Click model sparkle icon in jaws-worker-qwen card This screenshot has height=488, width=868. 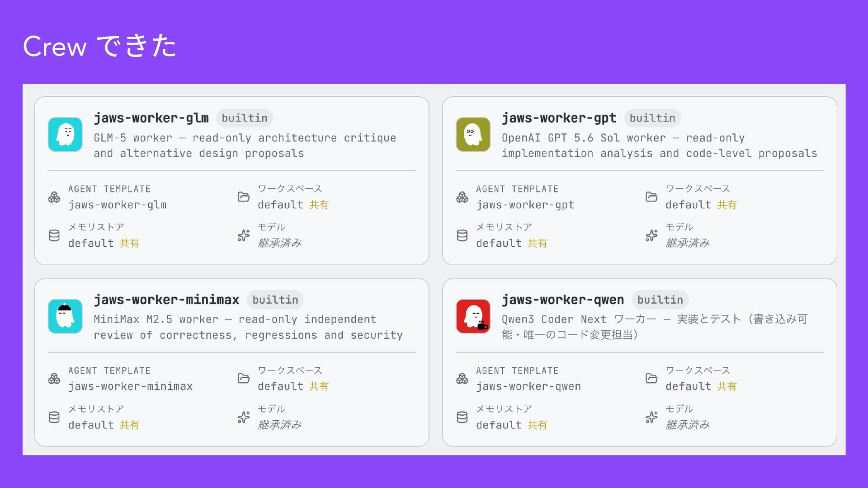[x=651, y=417]
